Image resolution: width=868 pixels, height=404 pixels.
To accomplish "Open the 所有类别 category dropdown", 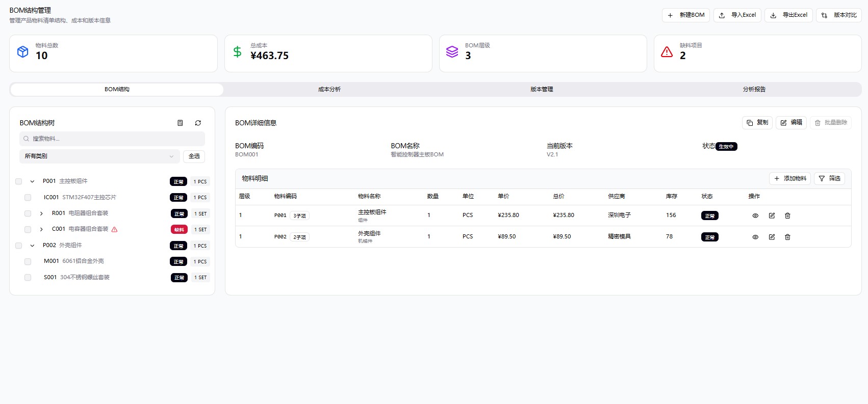I will [x=99, y=156].
